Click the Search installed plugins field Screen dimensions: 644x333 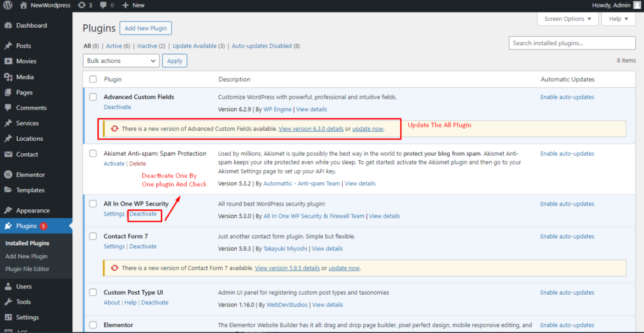tap(572, 43)
